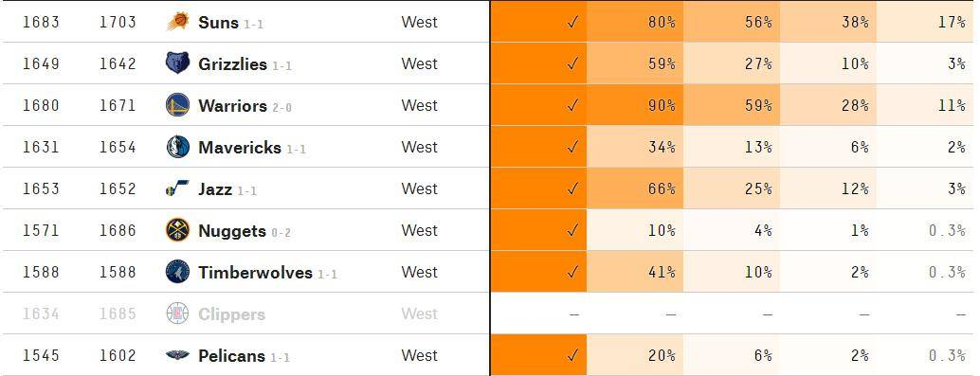Select the Warriors team name

pyautogui.click(x=232, y=105)
